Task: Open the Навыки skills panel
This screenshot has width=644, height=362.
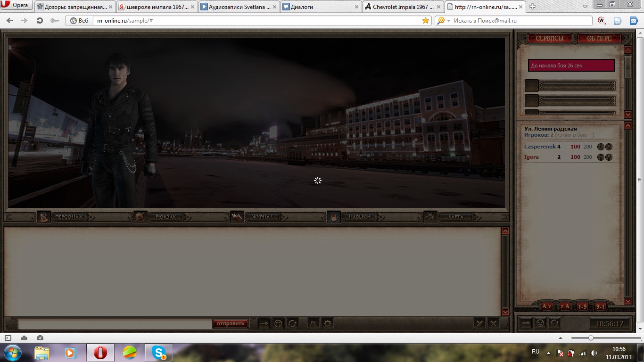Action: pyautogui.click(x=359, y=217)
